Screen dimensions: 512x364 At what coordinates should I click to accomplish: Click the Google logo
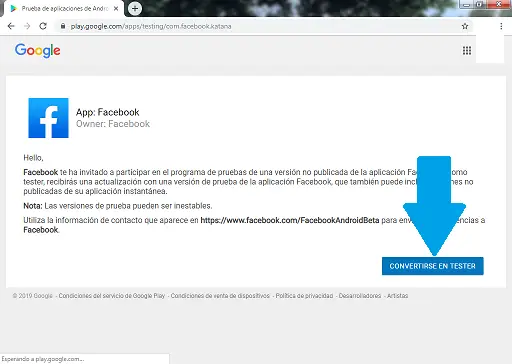[38, 51]
